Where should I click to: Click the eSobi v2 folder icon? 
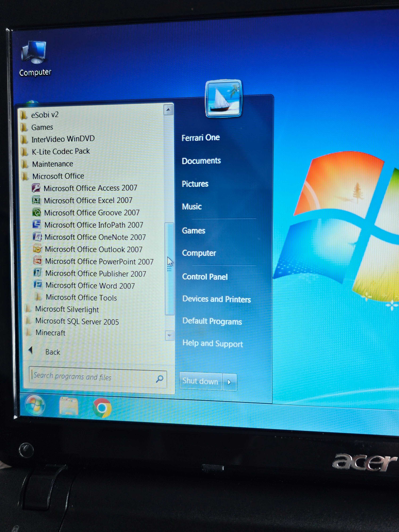point(24,115)
